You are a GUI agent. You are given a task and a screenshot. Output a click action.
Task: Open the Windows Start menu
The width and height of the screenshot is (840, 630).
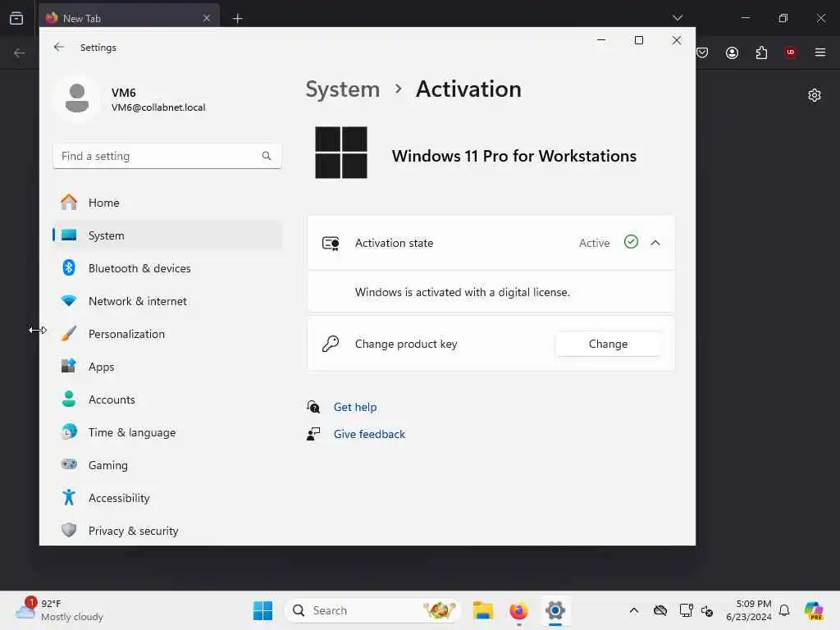(262, 610)
